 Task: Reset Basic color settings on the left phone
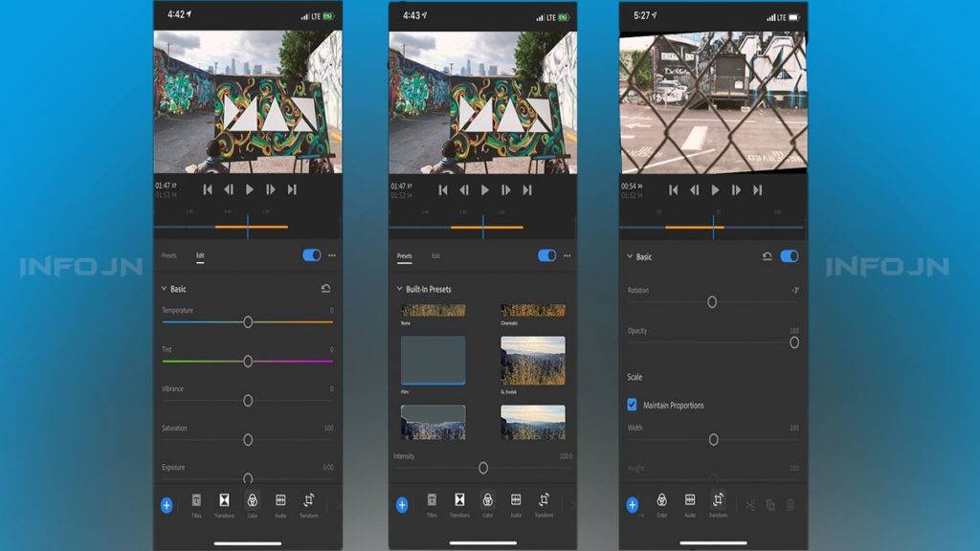point(326,288)
